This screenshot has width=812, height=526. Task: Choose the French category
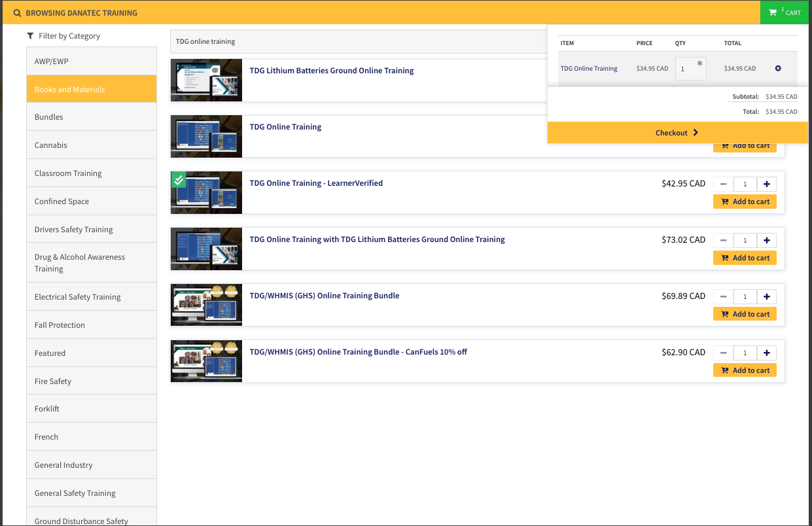[92, 436]
